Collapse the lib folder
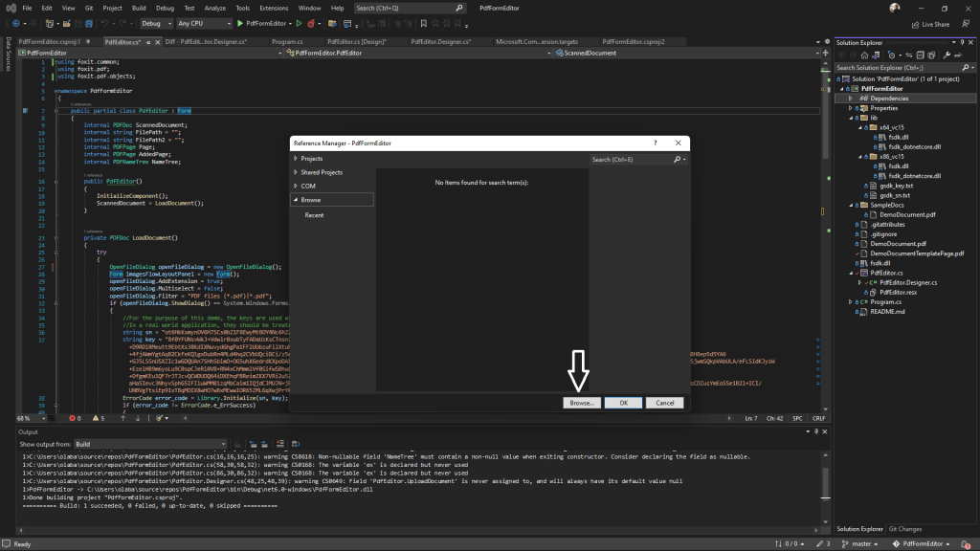This screenshot has height=551, width=980. point(851,118)
